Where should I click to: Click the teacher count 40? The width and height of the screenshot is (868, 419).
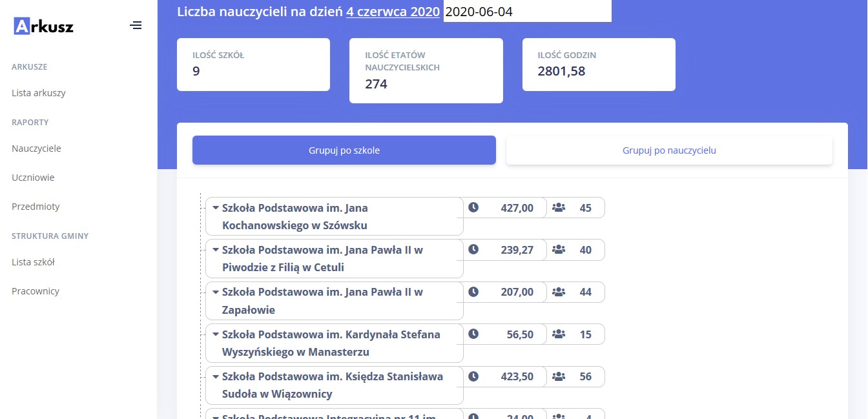coord(586,250)
